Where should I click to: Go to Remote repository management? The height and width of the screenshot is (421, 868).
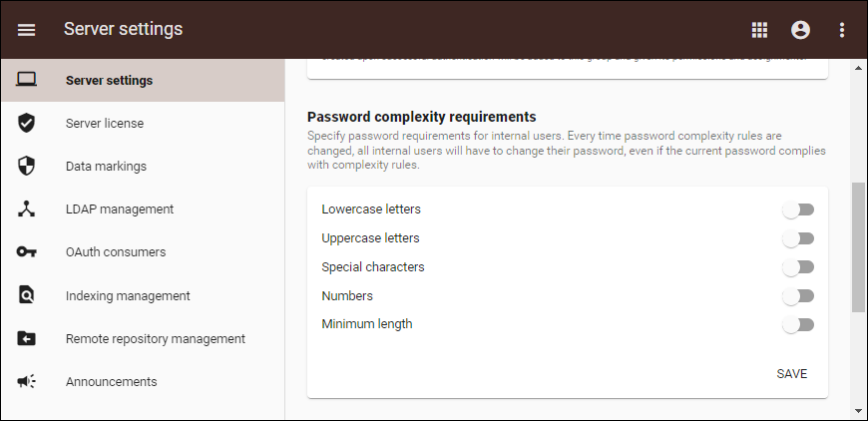click(x=155, y=338)
